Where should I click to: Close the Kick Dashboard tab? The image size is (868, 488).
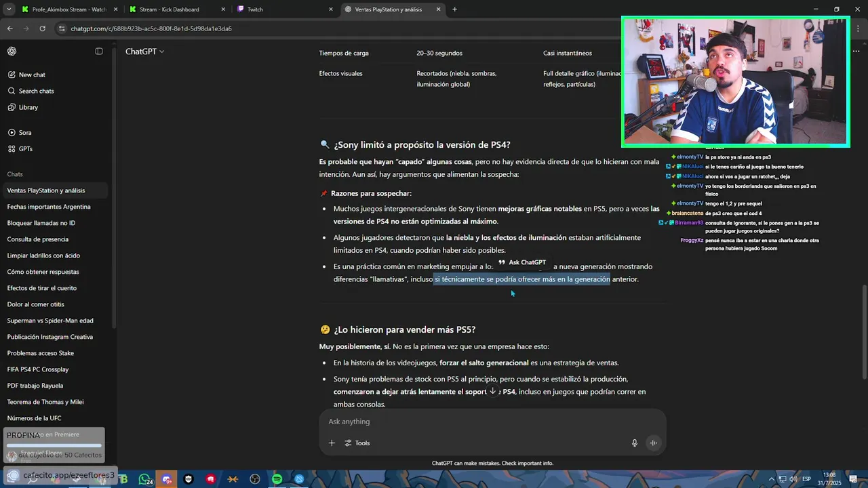pyautogui.click(x=223, y=9)
